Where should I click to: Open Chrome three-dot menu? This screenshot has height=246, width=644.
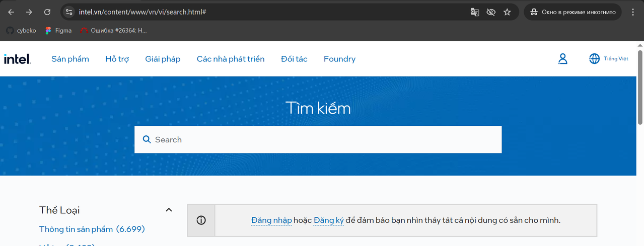coord(633,12)
